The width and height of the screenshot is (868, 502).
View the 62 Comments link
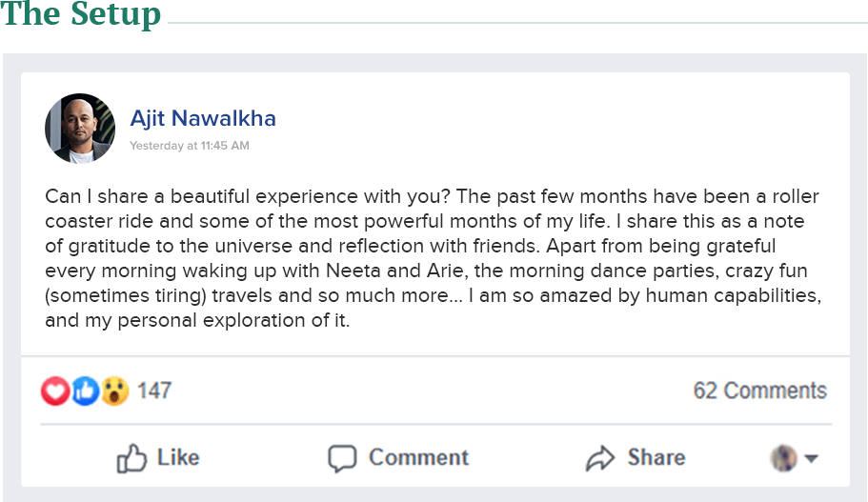[760, 391]
